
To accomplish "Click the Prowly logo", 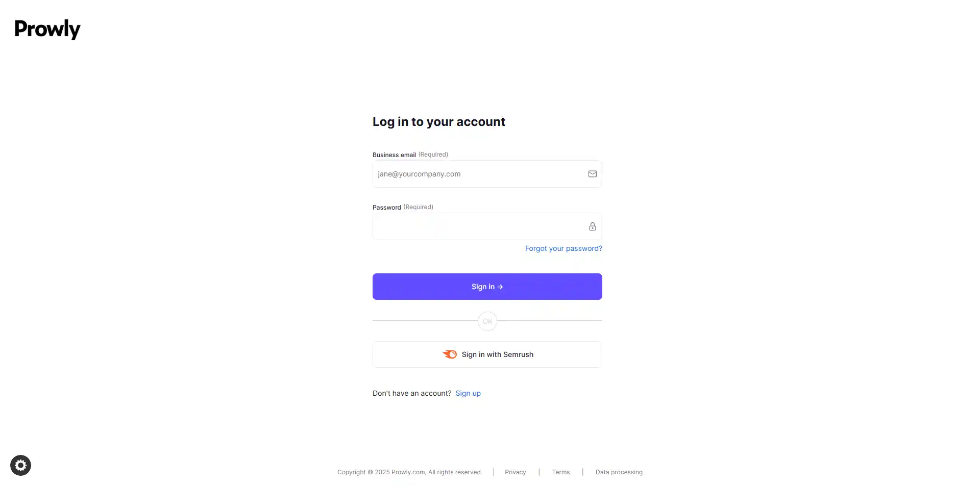I will (47, 29).
